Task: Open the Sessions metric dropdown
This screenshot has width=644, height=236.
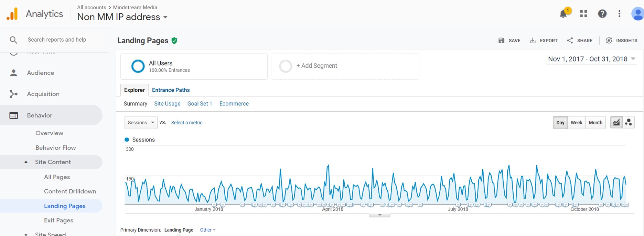Action: click(141, 123)
